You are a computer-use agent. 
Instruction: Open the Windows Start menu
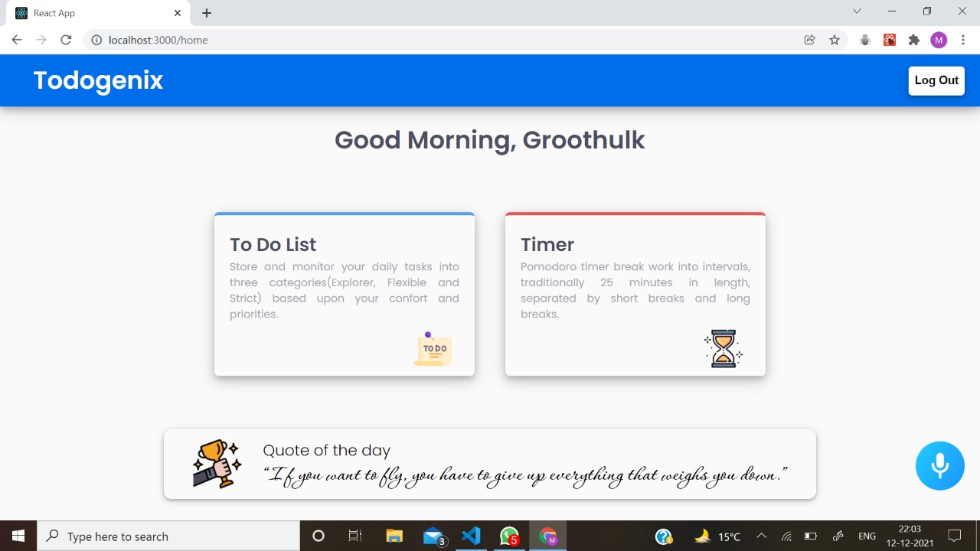(x=18, y=536)
